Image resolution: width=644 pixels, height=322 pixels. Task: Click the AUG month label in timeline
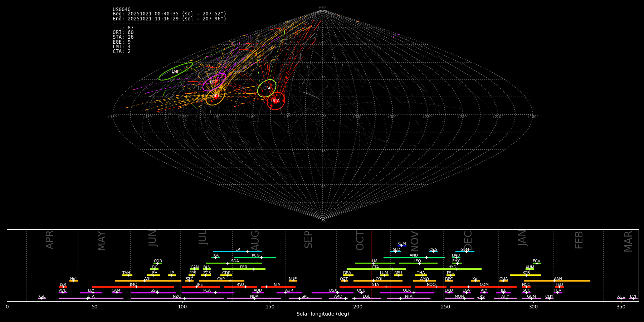point(255,240)
